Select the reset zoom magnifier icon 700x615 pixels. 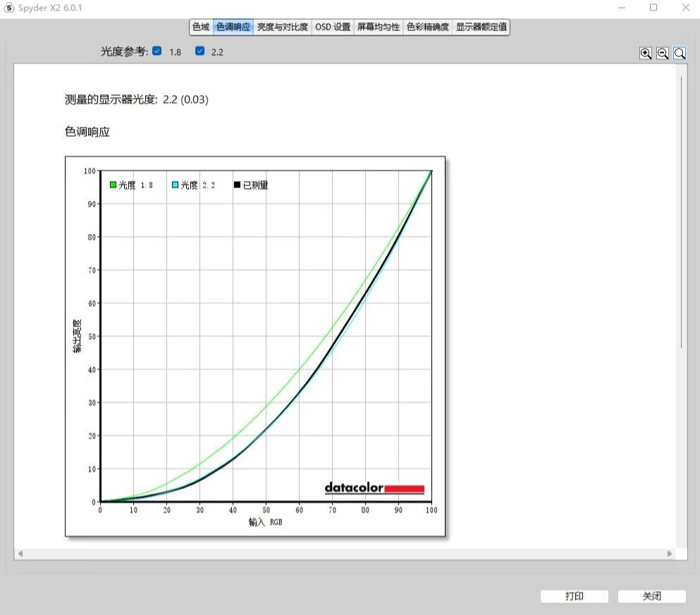pyautogui.click(x=680, y=54)
